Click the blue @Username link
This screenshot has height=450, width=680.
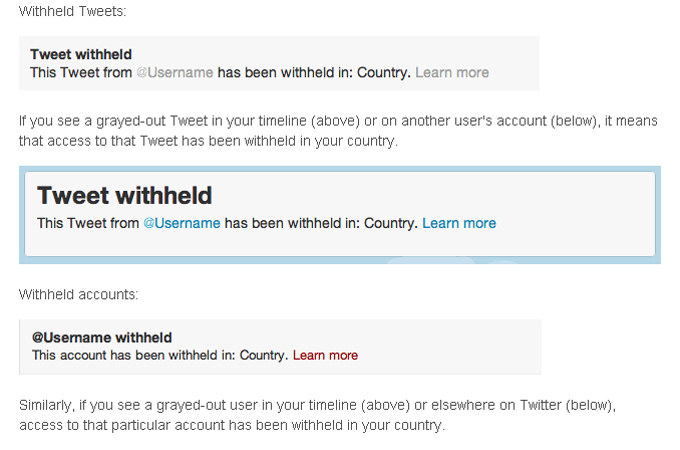[x=181, y=223]
